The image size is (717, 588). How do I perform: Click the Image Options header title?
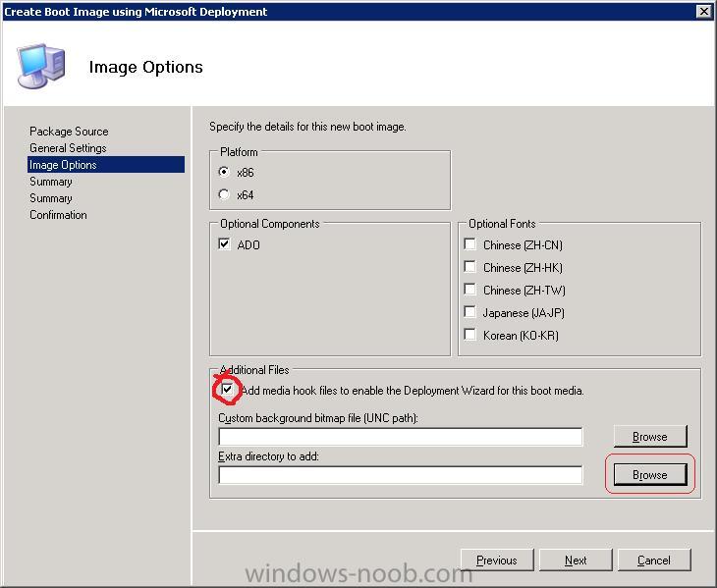(x=146, y=67)
